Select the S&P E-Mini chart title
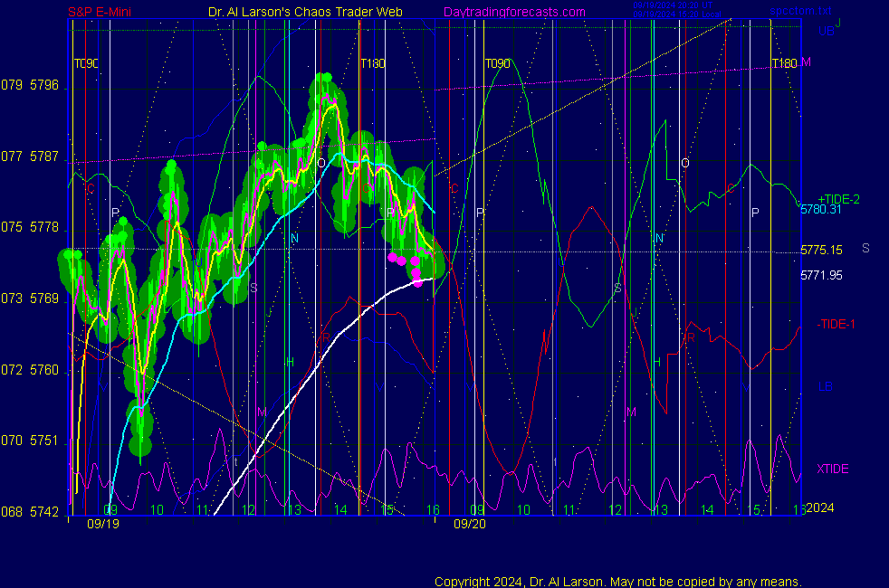The width and height of the screenshot is (889, 588). [x=104, y=12]
